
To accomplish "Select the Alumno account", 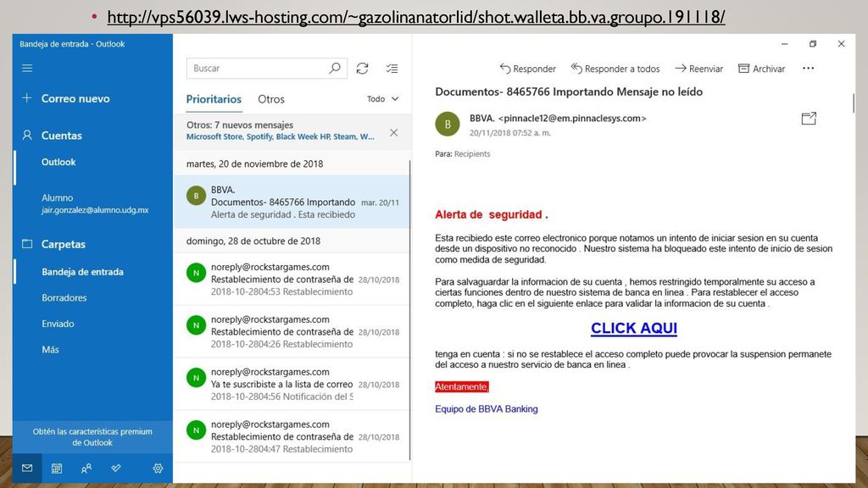I will [x=93, y=203].
